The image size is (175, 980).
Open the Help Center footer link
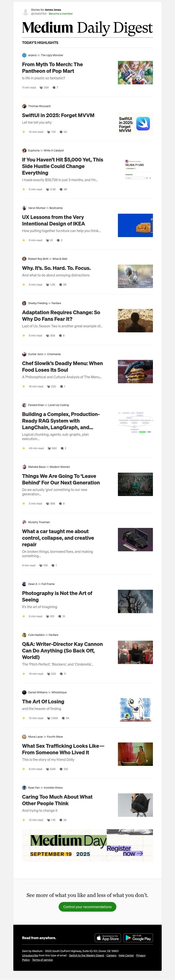click(126, 955)
